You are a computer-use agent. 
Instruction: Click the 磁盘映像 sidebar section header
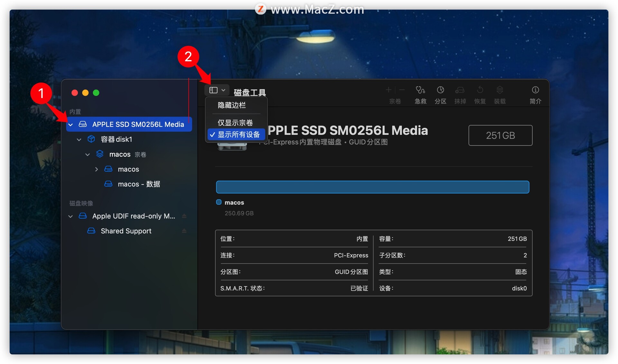click(x=81, y=203)
